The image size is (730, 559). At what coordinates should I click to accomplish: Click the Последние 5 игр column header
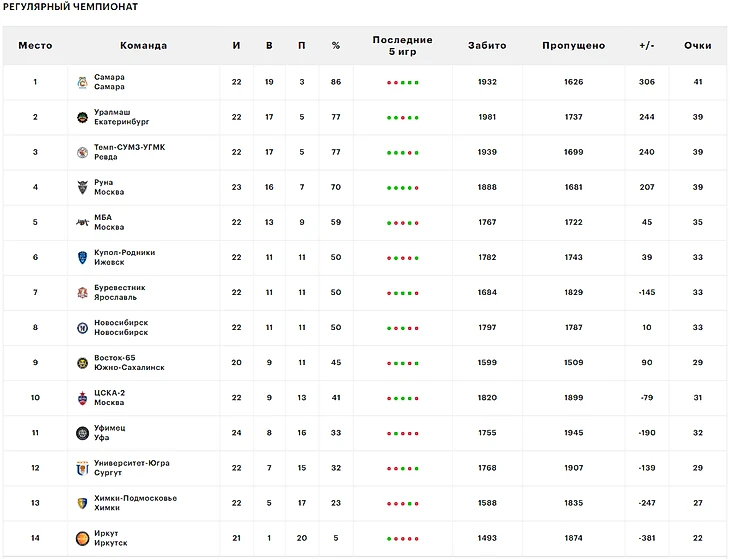[402, 45]
